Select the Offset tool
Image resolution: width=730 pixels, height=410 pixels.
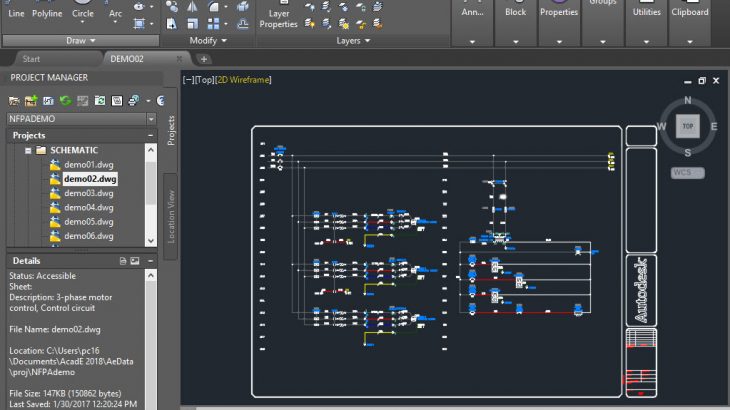(x=243, y=24)
